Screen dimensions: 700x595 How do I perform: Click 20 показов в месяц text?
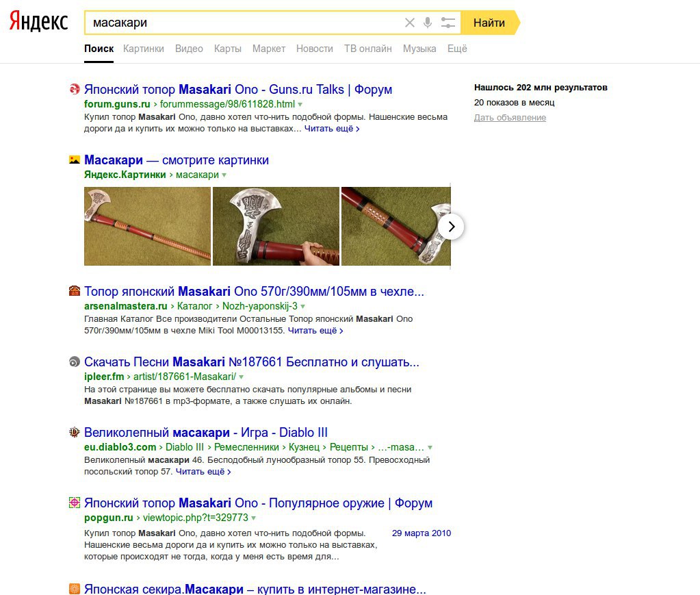point(515,103)
